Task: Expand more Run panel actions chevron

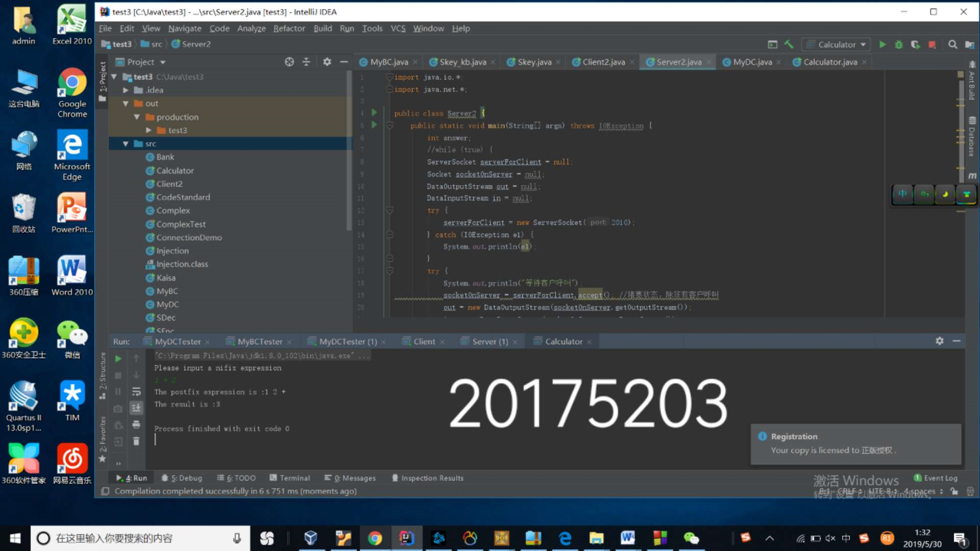Action: pos(118,463)
